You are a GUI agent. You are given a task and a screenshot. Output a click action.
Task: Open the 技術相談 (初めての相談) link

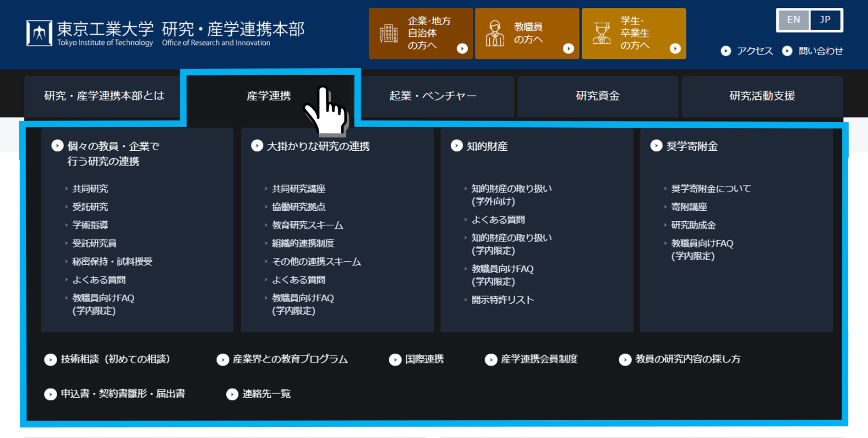coord(115,359)
